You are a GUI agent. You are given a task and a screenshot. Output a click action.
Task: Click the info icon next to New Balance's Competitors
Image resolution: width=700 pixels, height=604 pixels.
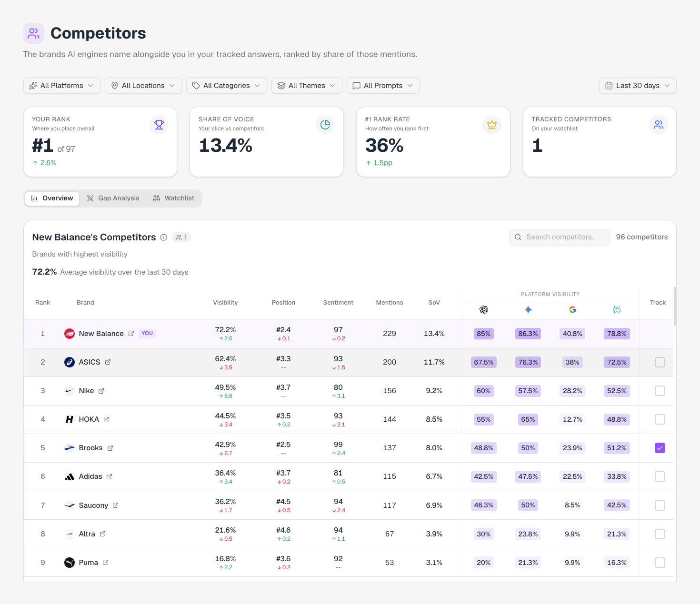click(164, 238)
